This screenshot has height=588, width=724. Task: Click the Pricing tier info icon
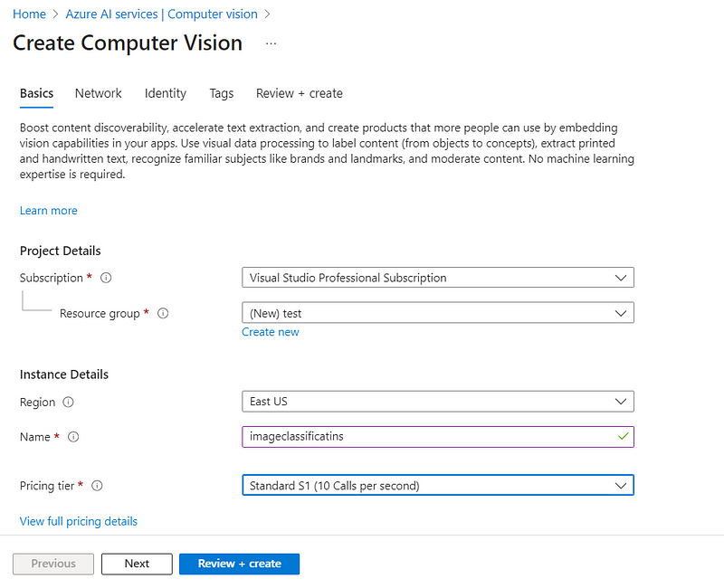[97, 486]
